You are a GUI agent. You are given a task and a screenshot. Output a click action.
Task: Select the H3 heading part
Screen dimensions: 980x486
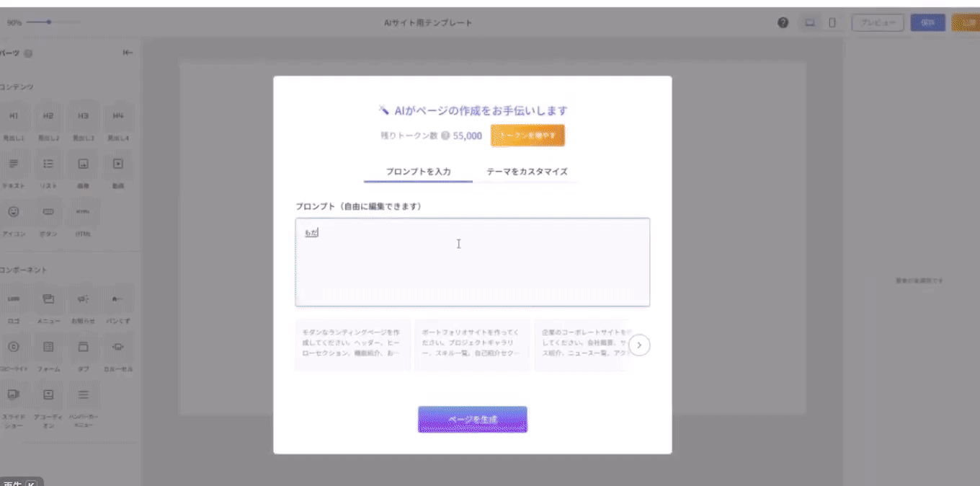pyautogui.click(x=84, y=116)
